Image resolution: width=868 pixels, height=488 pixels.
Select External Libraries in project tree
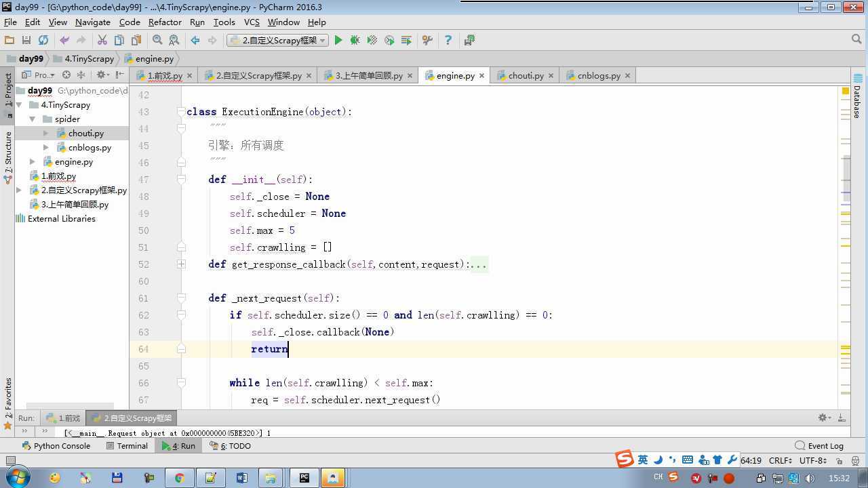61,219
